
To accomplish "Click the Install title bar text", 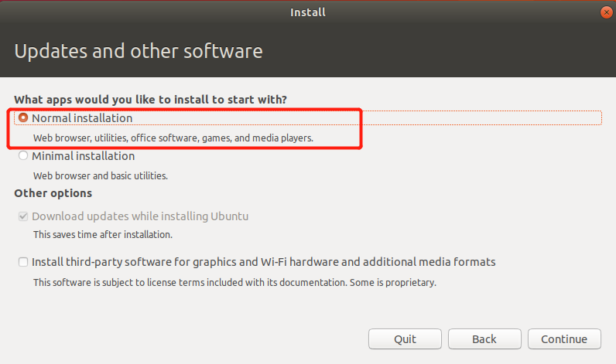I will click(307, 12).
